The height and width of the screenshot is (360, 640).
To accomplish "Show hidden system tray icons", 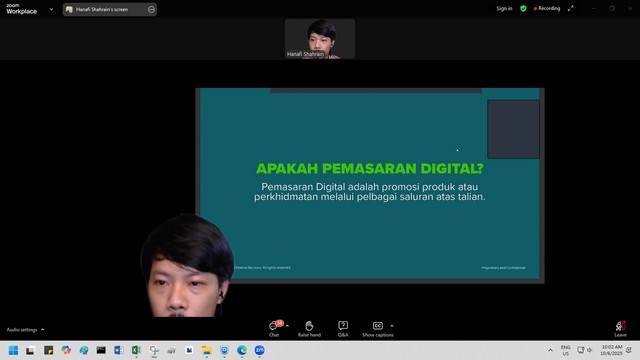I will [550, 350].
